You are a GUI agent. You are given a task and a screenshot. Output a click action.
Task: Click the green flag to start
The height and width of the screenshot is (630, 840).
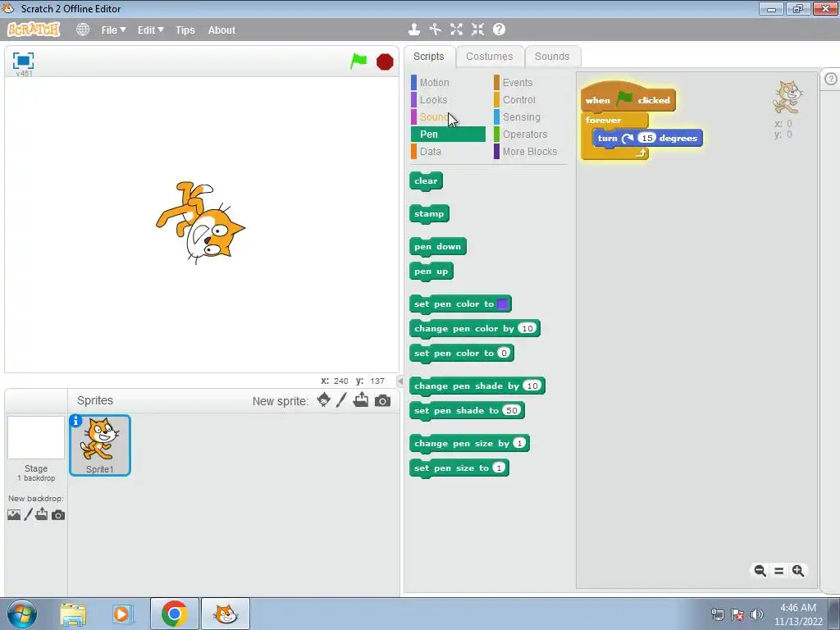click(358, 61)
